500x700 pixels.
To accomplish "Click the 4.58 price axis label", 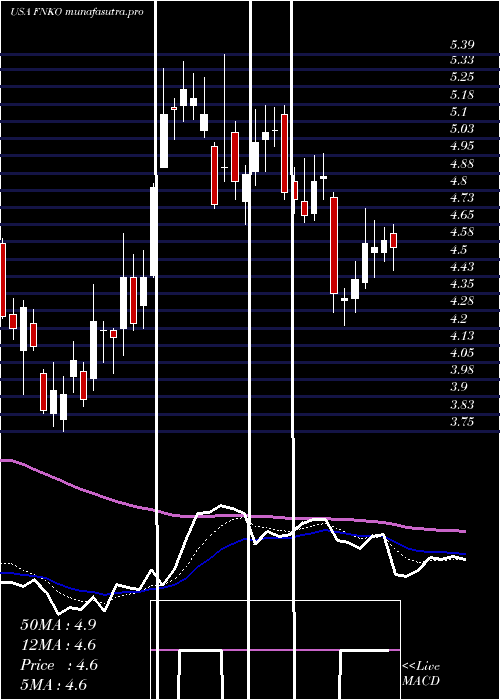I will 462,232.
